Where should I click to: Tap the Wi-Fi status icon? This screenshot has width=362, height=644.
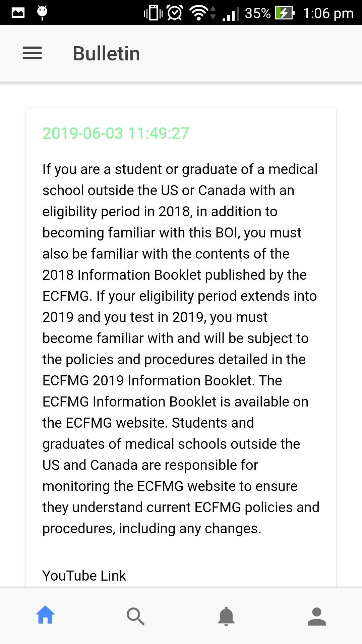click(199, 13)
